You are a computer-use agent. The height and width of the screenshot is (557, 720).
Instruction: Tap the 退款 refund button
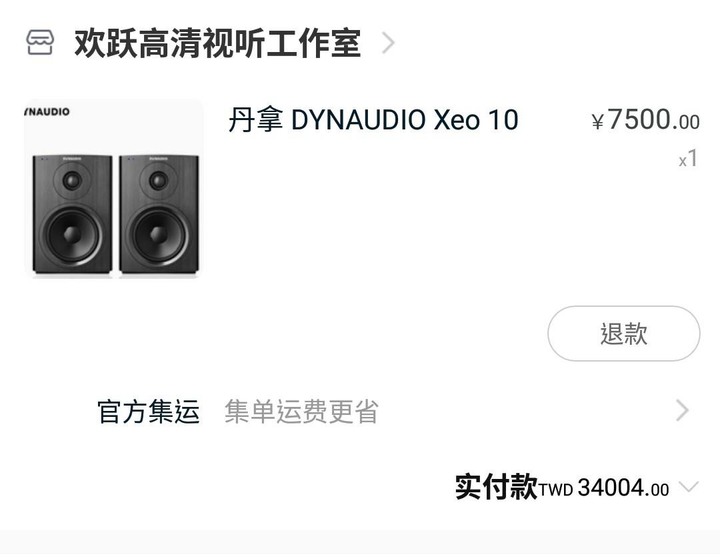(624, 333)
